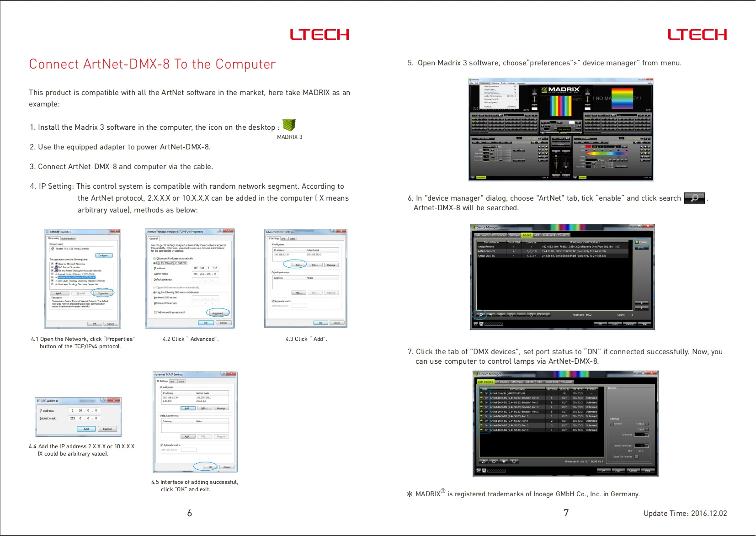The height and width of the screenshot is (536, 756).
Task: Click the state lamp of the universe 4 row
Action: click(481, 430)
